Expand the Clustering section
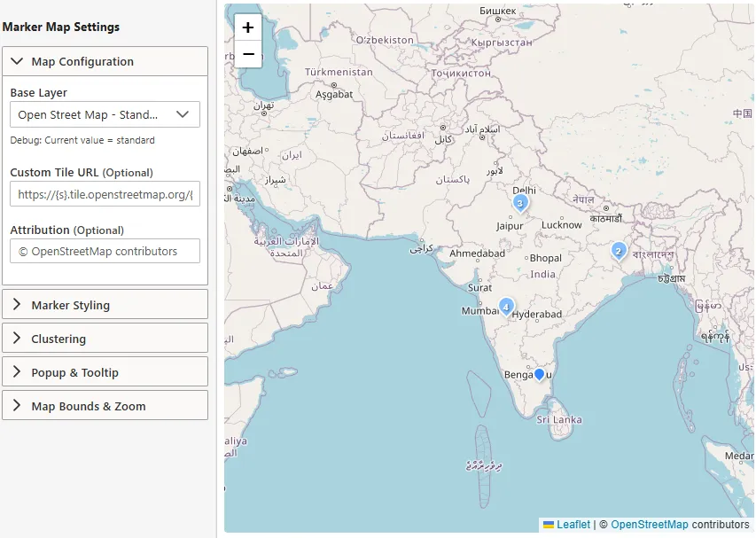Viewport: 756px width, 538px height. click(x=105, y=338)
